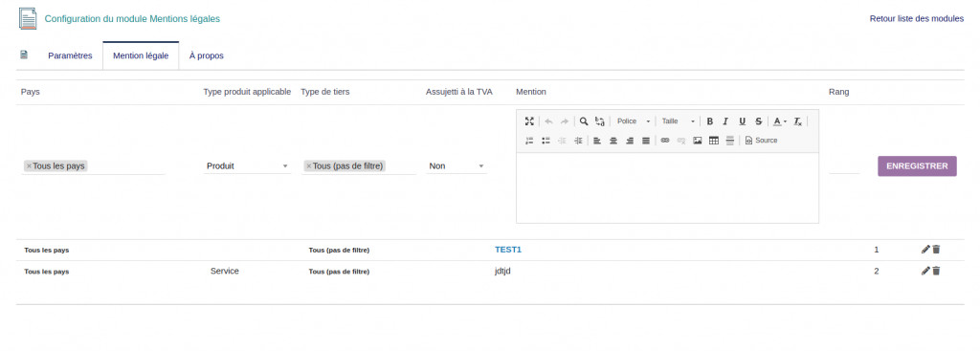980x351 pixels.
Task: Insert a bulleted list
Action: click(546, 141)
